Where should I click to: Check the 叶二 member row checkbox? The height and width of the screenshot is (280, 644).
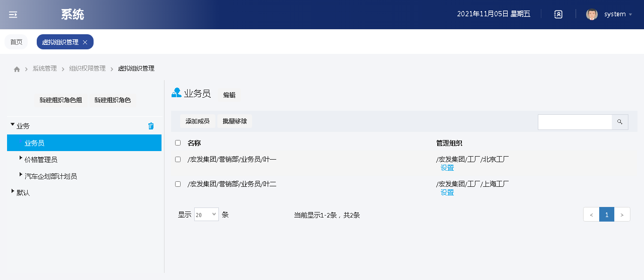[178, 184]
